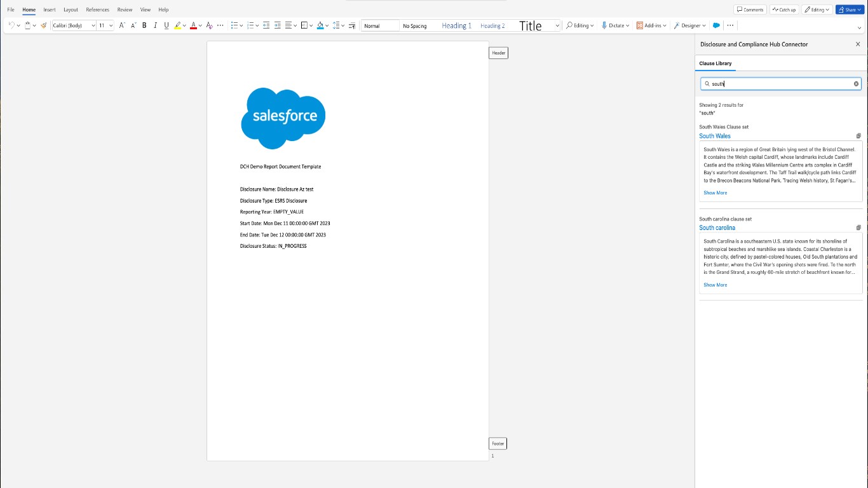868x488 pixels.
Task: Click the Dictate microphone icon
Action: pyautogui.click(x=604, y=25)
